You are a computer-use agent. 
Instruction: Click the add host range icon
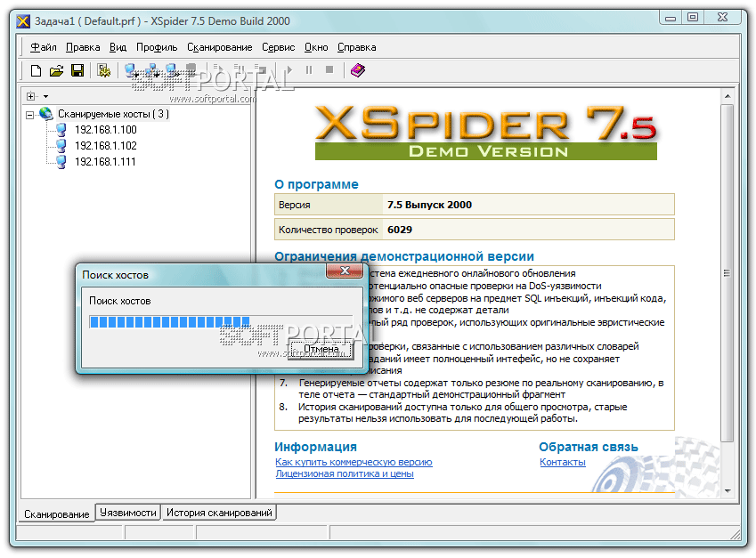[x=152, y=71]
